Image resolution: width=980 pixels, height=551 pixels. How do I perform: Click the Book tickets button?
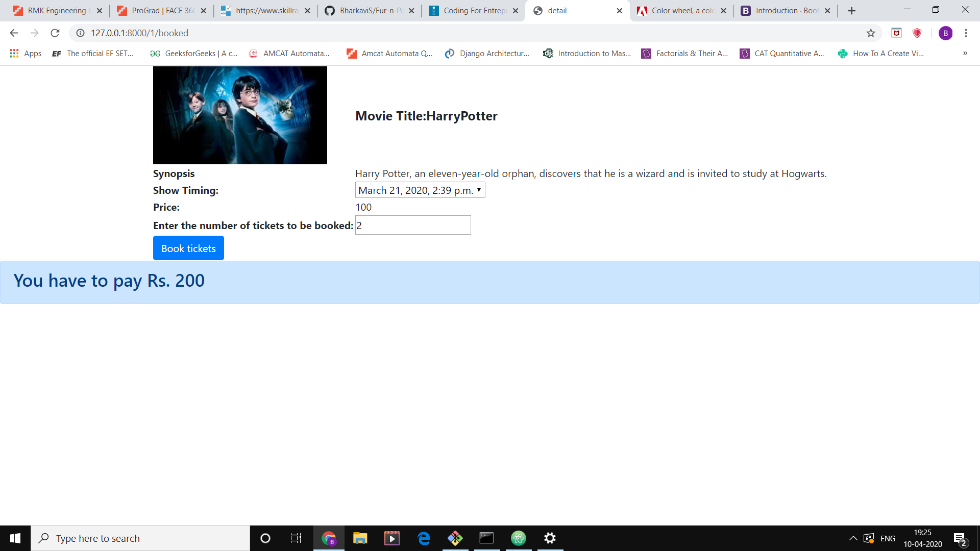click(x=188, y=248)
